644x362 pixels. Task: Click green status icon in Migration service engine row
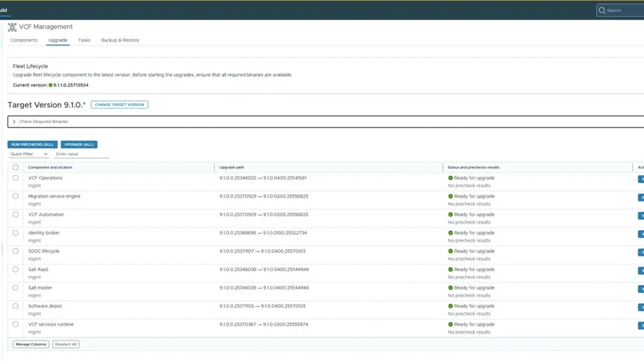point(450,196)
